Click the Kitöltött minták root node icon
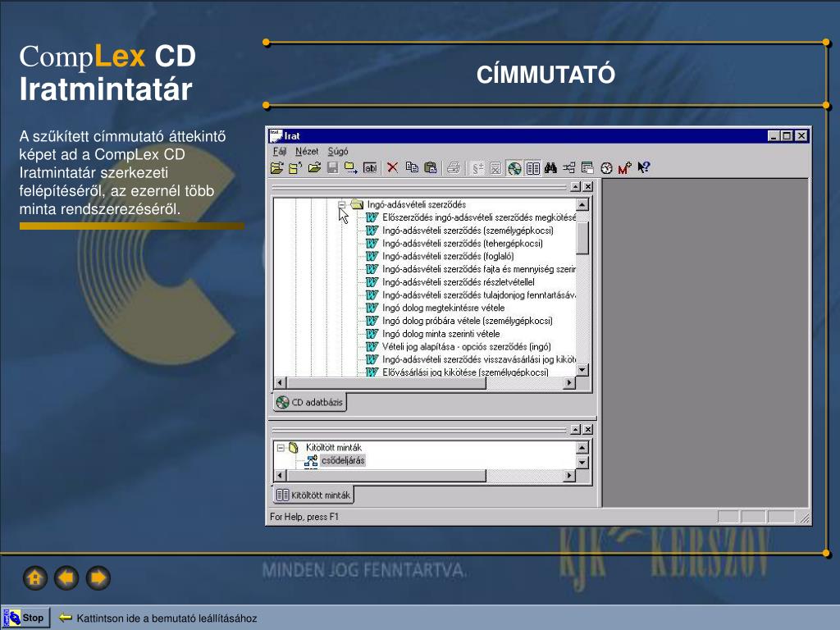 pyautogui.click(x=294, y=447)
